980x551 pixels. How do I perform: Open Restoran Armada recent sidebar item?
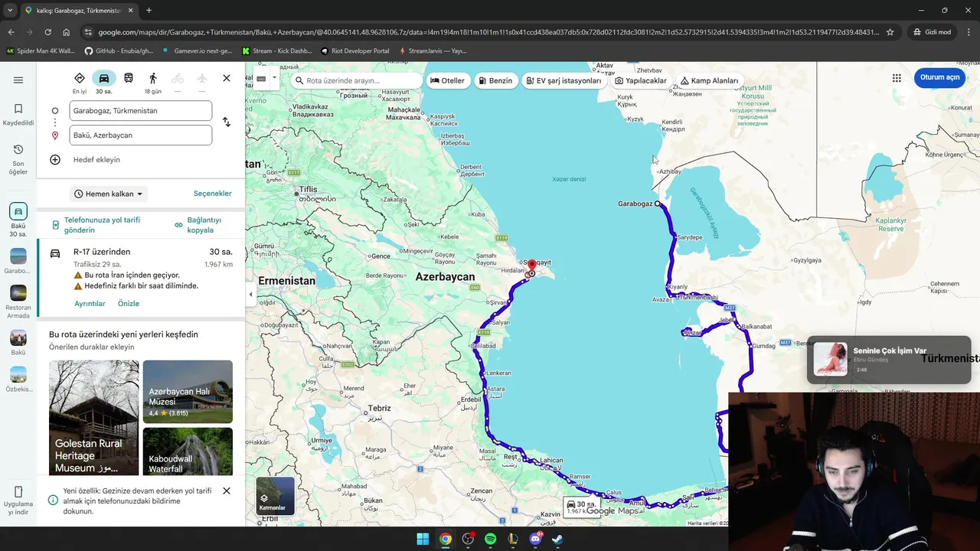[18, 302]
